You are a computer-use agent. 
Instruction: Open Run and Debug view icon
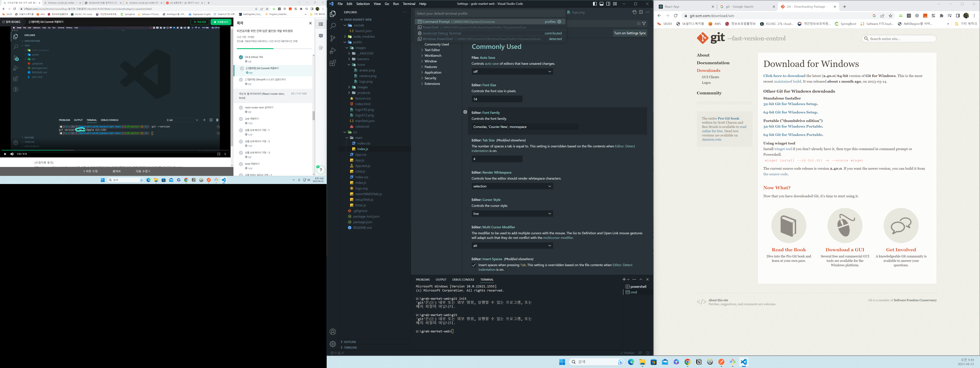click(x=333, y=51)
